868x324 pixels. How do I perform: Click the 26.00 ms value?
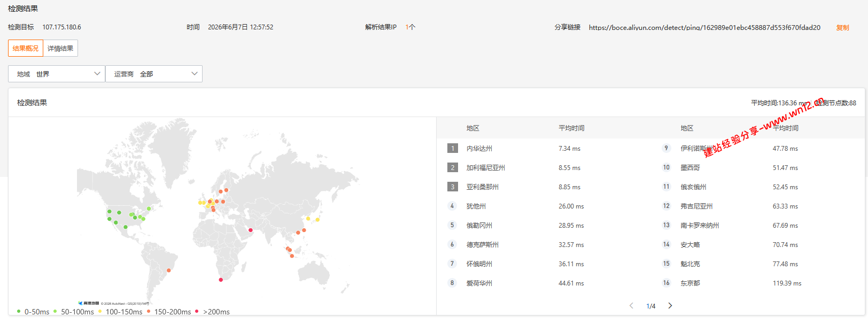point(571,206)
